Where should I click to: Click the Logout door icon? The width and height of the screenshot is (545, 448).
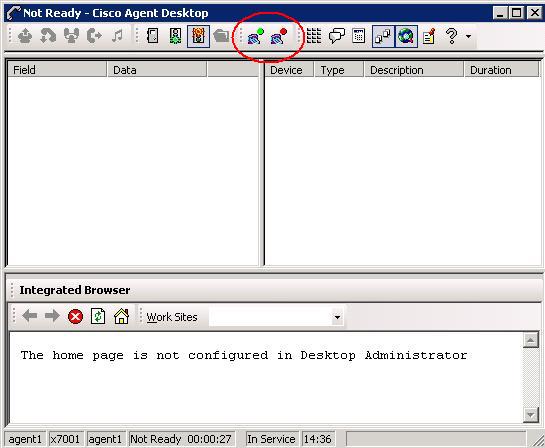(x=152, y=36)
